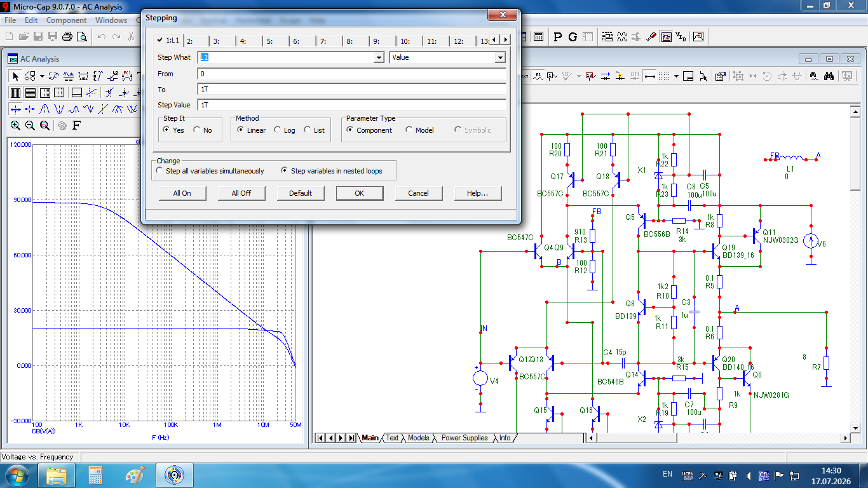Choose the Log method radio button
Viewport: 868px width, 488px height.
coord(278,130)
